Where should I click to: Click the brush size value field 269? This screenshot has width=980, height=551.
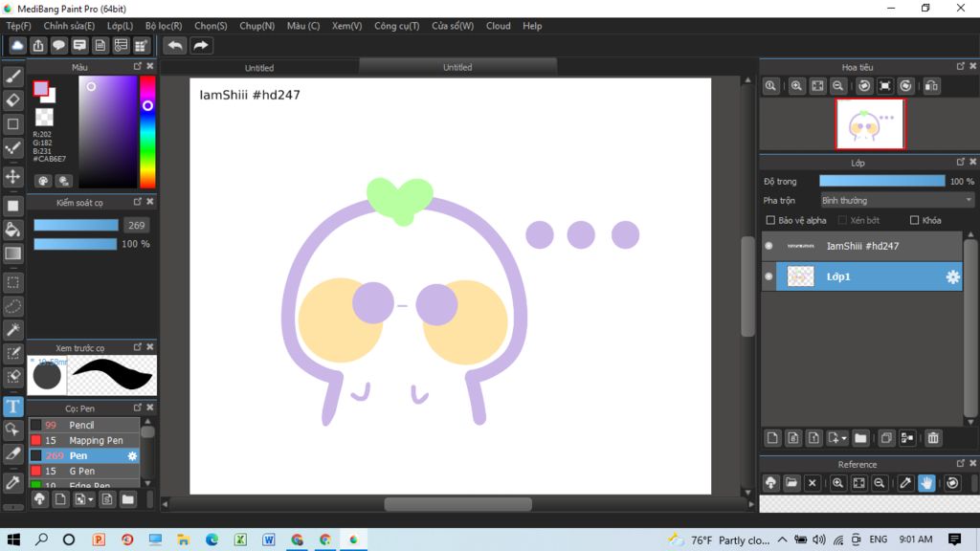coord(136,226)
